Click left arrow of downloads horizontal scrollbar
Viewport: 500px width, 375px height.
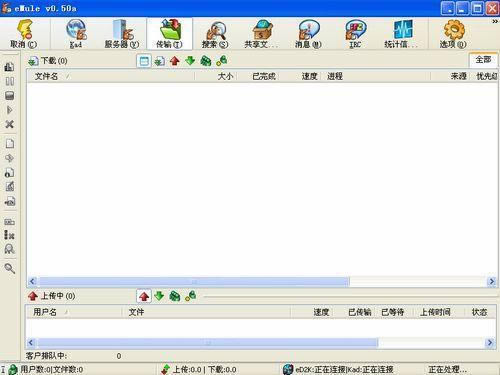(32, 282)
